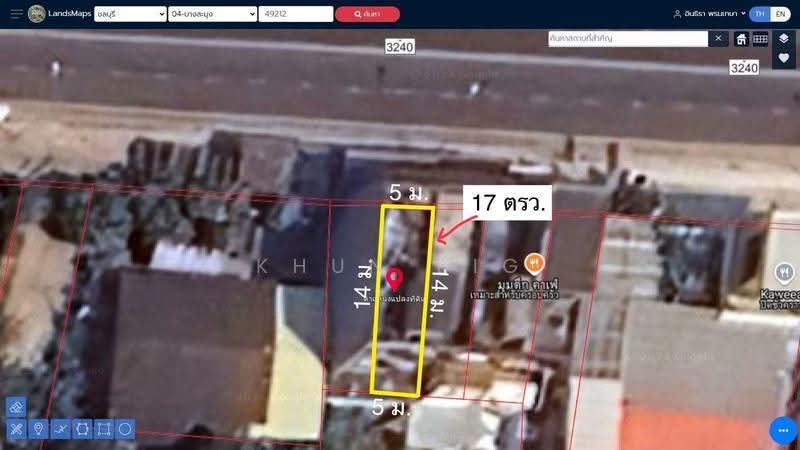
Task: Click the LandsMaps logo emblem
Action: click(37, 14)
